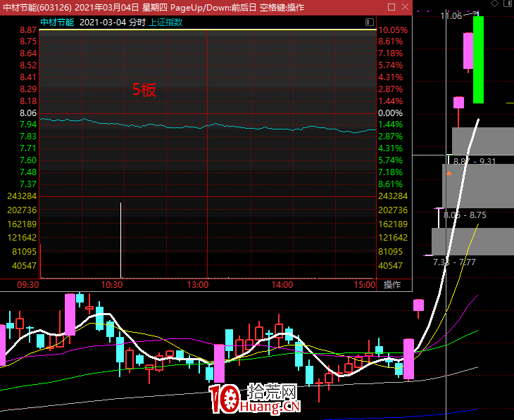Click the 09:30 time axis label
Image resolution: width=514 pixels, height=420 pixels.
tap(28, 284)
